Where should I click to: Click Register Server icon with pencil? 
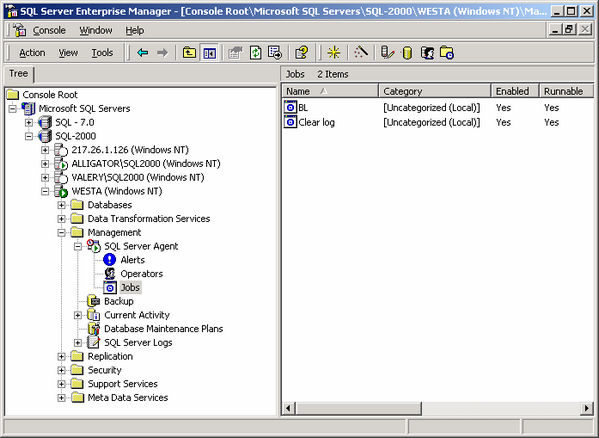[x=387, y=52]
